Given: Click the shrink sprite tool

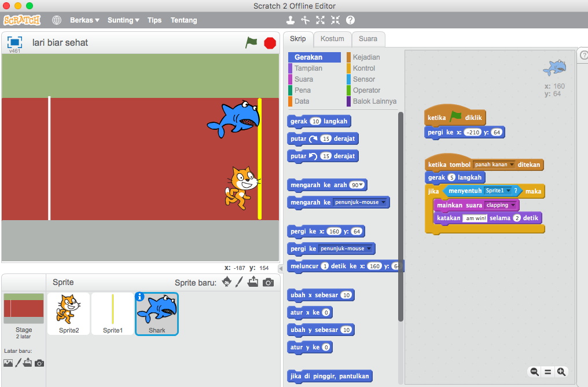Looking at the screenshot, I should tap(335, 20).
